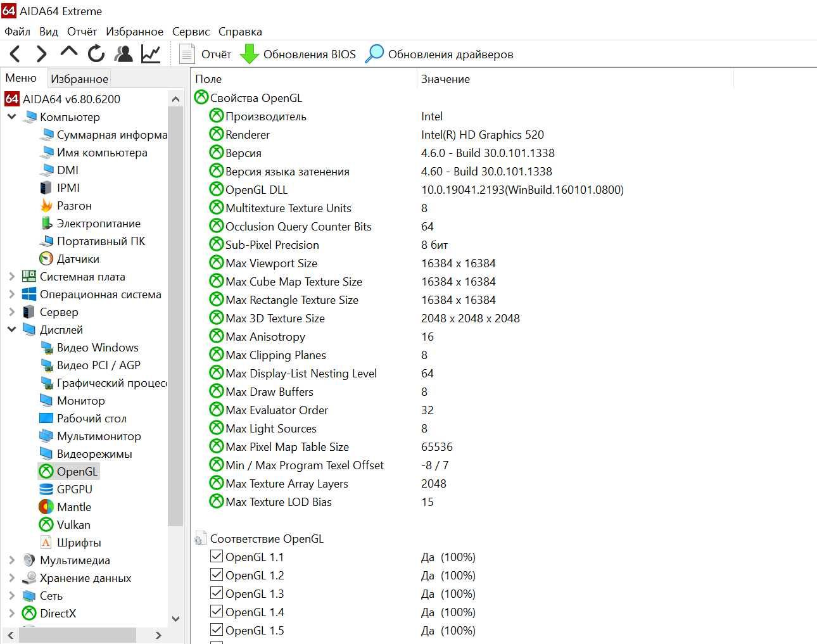Select the AIDA64 v6.80.6200 root item

(63, 99)
